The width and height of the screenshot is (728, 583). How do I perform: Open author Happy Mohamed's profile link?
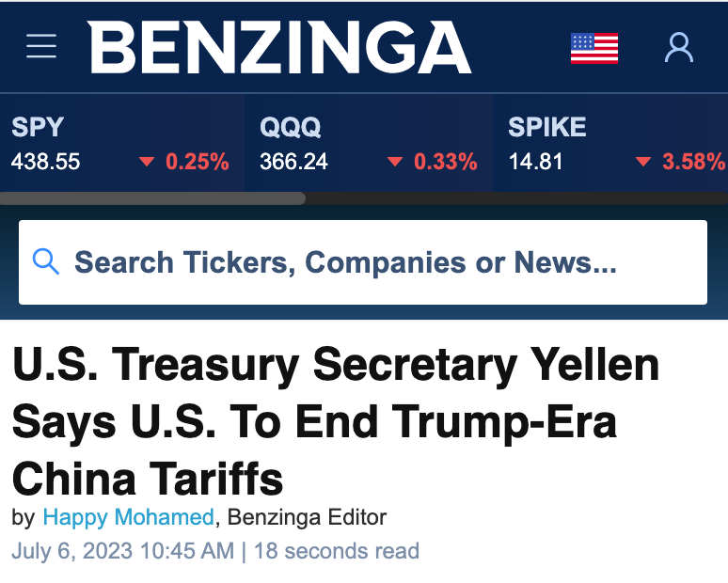128,517
